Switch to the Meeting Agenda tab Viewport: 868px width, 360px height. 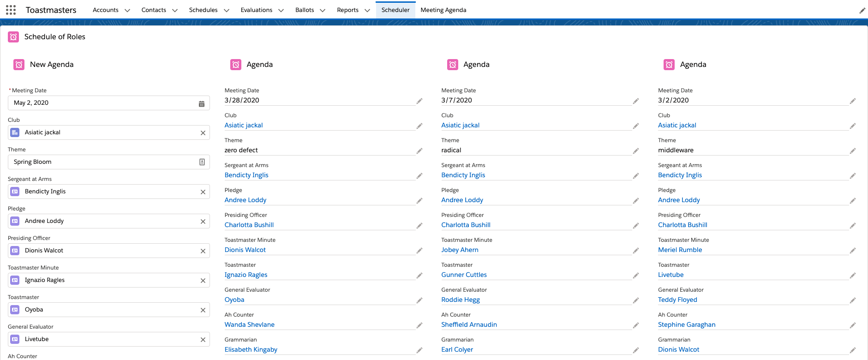click(443, 10)
